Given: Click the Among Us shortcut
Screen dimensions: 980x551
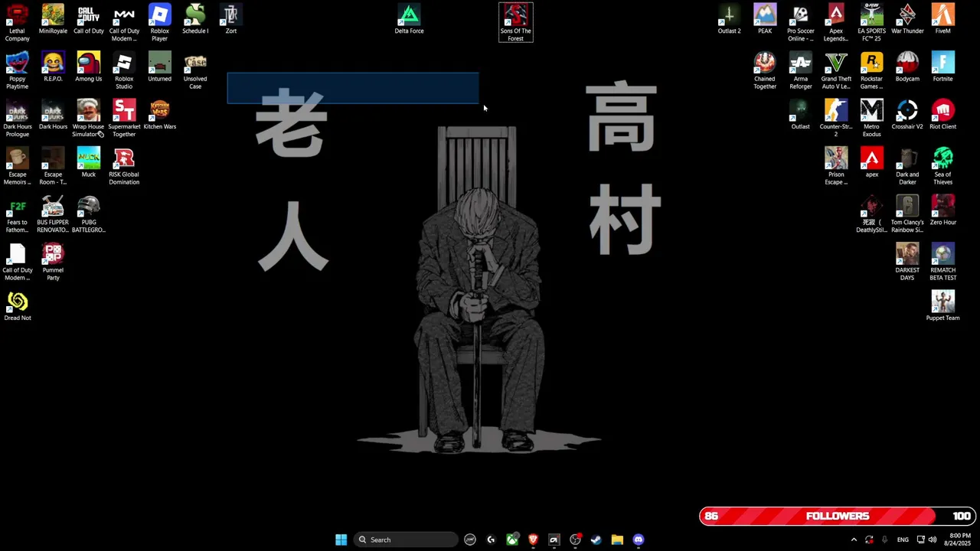Looking at the screenshot, I should (88, 67).
